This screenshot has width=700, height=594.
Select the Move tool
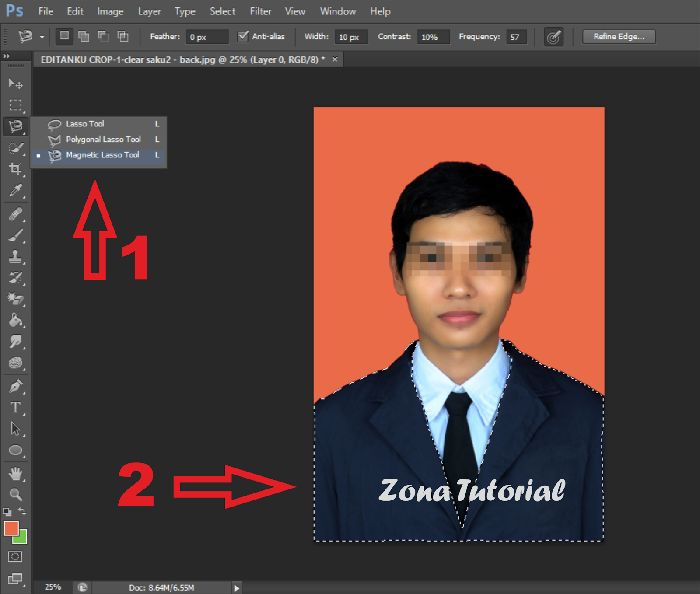pyautogui.click(x=15, y=83)
